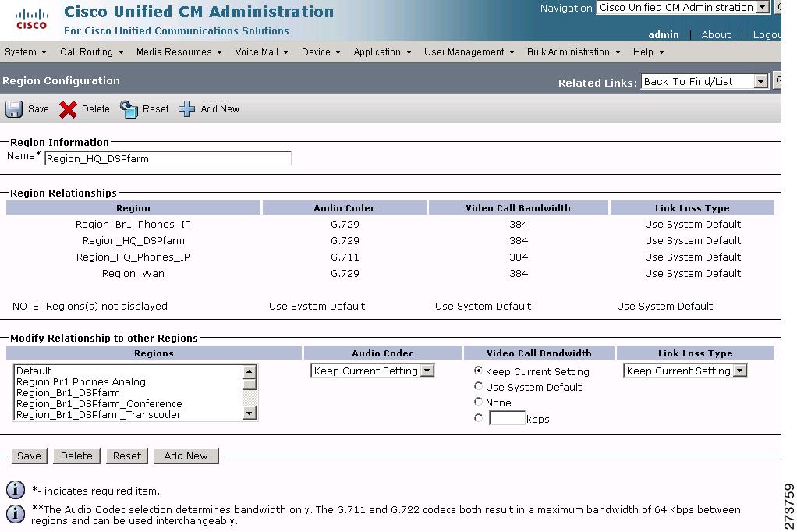
Task: Select Use System Default video bandwidth radio
Action: pos(478,387)
